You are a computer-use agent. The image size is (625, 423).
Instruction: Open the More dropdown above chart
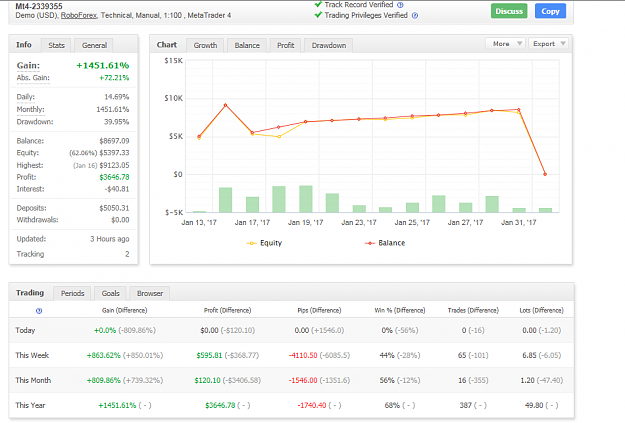tap(506, 43)
